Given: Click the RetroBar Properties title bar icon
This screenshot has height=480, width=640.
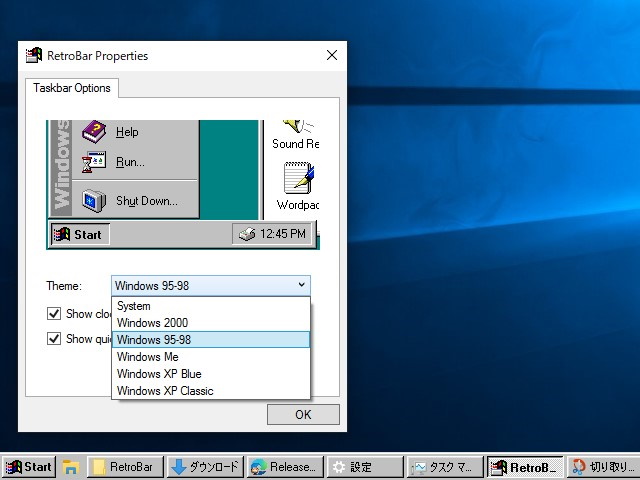Looking at the screenshot, I should pos(34,55).
